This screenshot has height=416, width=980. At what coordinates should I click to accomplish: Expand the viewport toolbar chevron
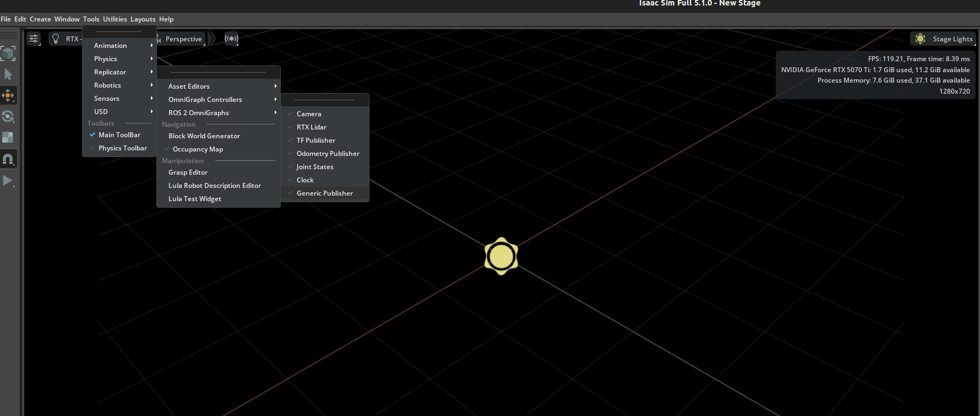click(212, 39)
